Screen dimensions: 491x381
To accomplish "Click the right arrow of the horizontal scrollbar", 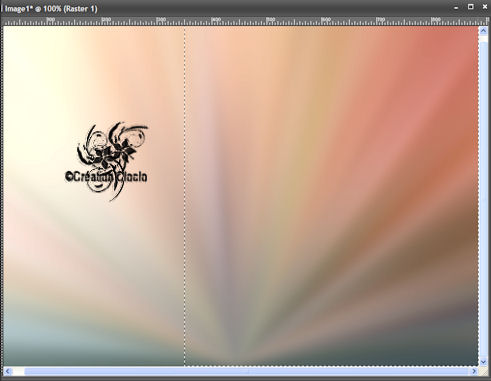I will tap(474, 371).
